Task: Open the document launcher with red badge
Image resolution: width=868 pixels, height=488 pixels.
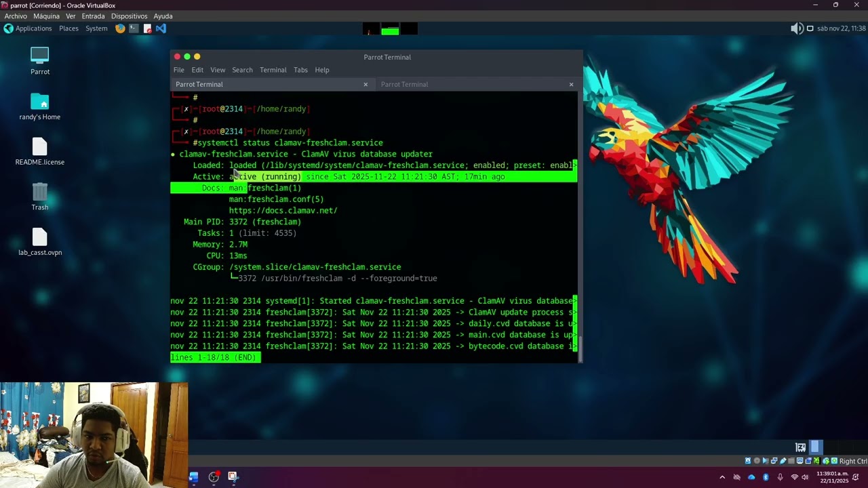Action: click(x=147, y=28)
